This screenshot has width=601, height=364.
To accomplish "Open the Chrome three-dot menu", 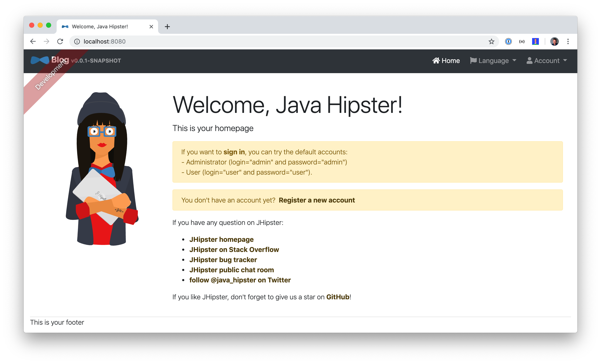I will (568, 41).
